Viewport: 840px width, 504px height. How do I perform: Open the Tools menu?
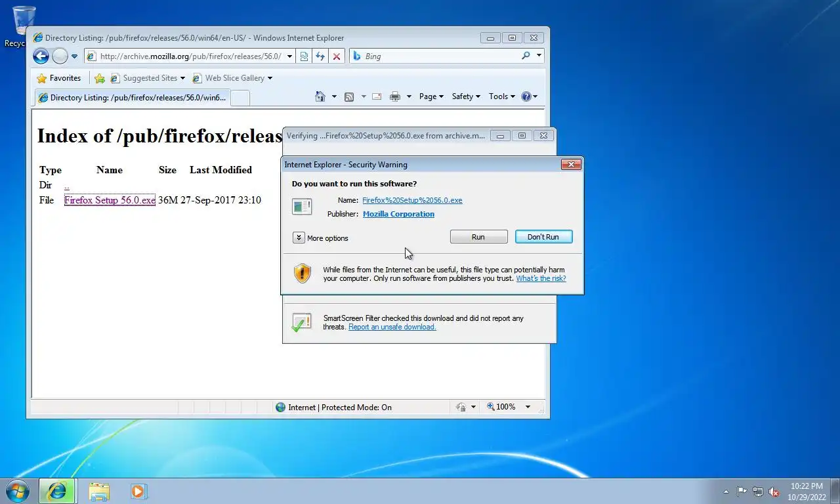(502, 96)
